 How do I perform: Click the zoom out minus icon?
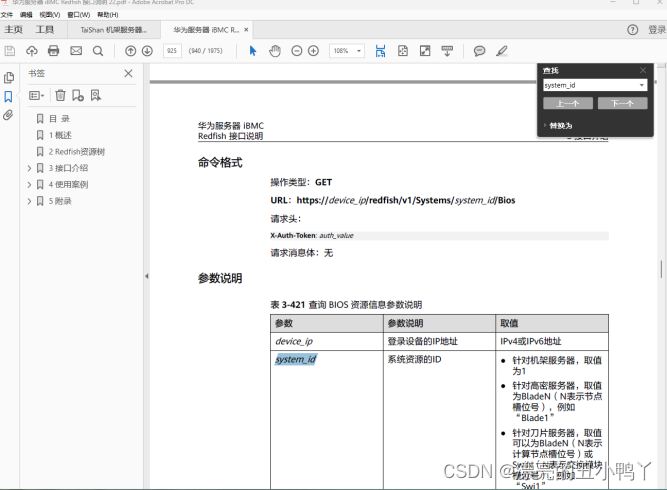(x=295, y=51)
